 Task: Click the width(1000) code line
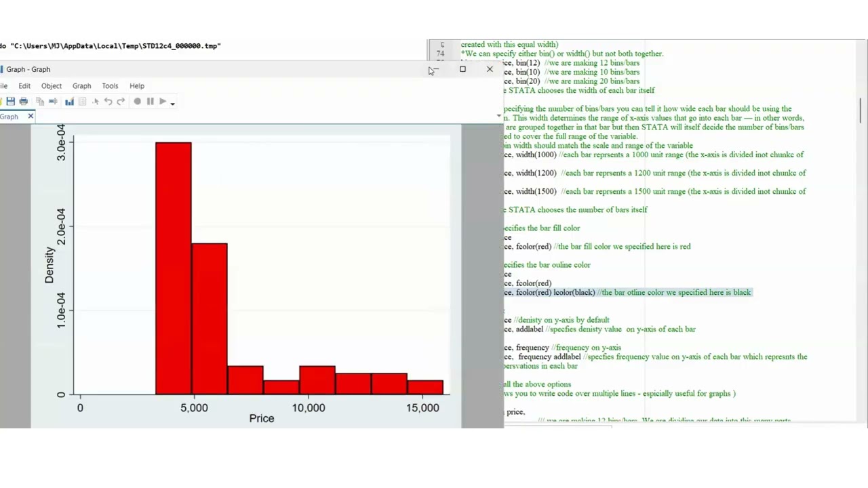pos(654,155)
